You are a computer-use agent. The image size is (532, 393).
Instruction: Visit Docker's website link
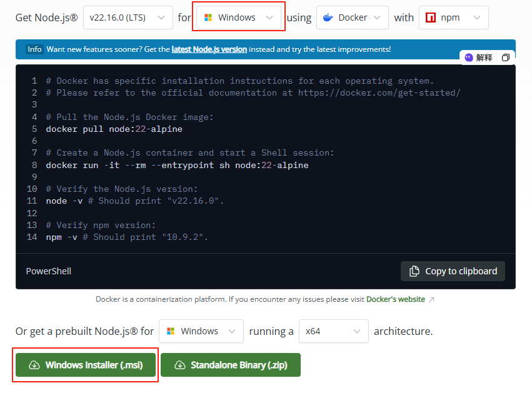[x=396, y=299]
